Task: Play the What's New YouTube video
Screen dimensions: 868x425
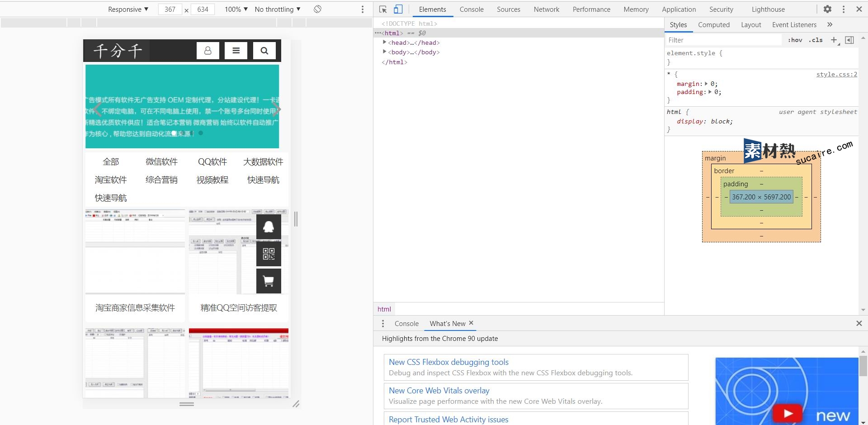Action: (x=788, y=413)
